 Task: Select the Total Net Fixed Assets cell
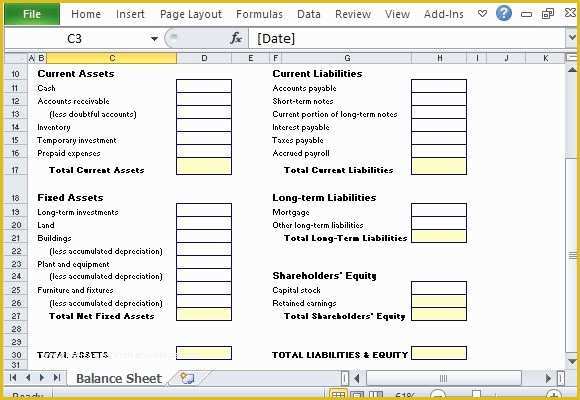[204, 314]
